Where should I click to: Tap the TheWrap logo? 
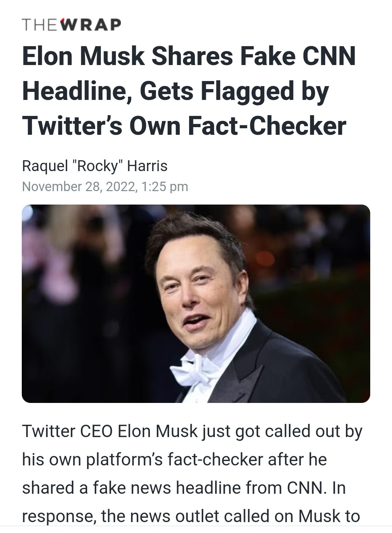(x=72, y=24)
